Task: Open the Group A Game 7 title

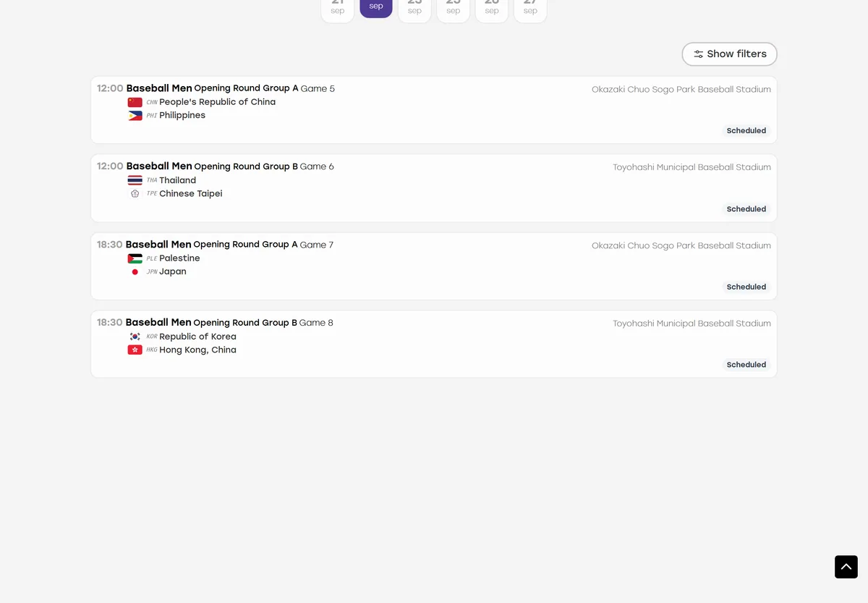Action: [x=229, y=245]
